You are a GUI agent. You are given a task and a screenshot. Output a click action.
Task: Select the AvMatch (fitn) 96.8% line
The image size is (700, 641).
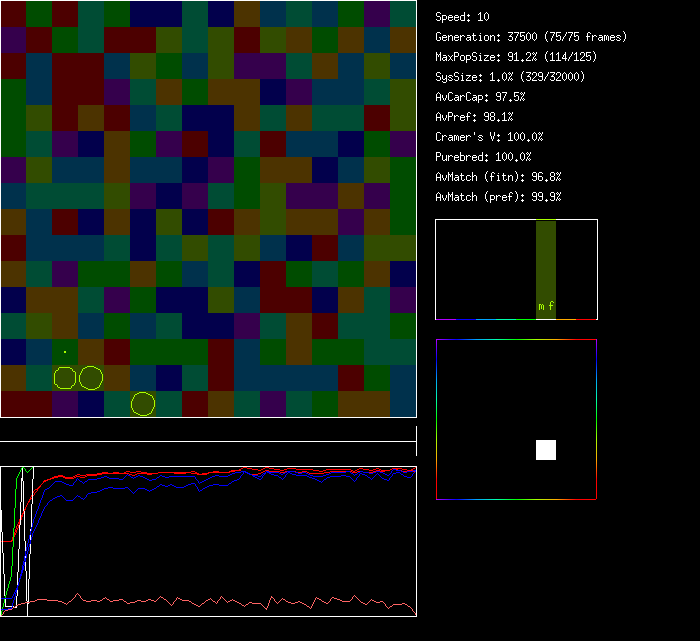(x=498, y=177)
